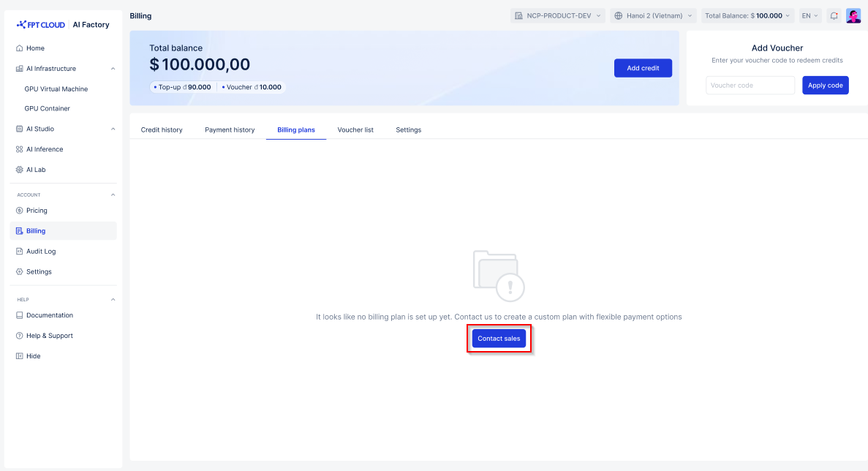Open the user profile avatar
This screenshot has height=471, width=868.
click(853, 15)
